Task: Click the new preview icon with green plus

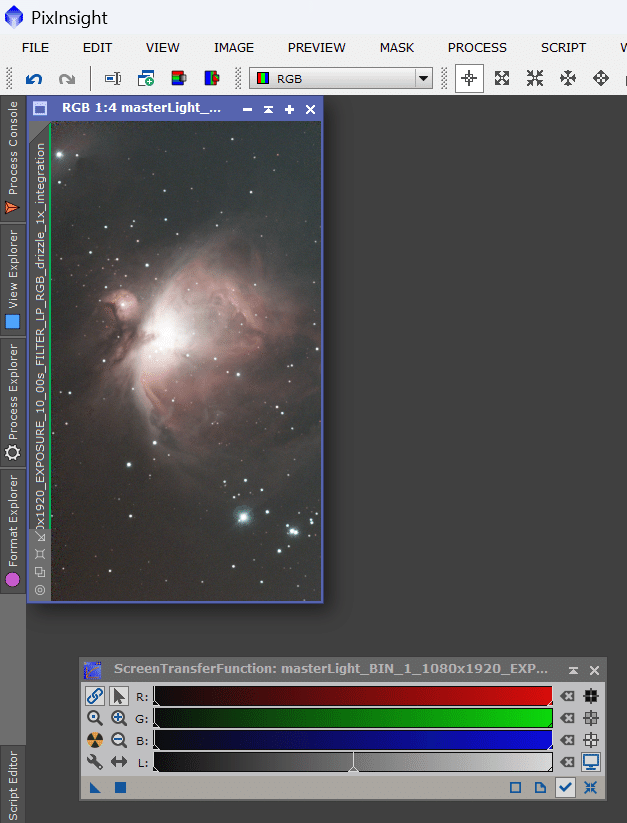Action: (145, 79)
